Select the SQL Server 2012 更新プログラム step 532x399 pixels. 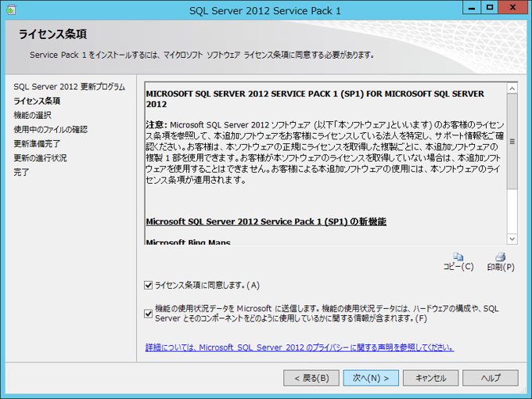click(69, 87)
